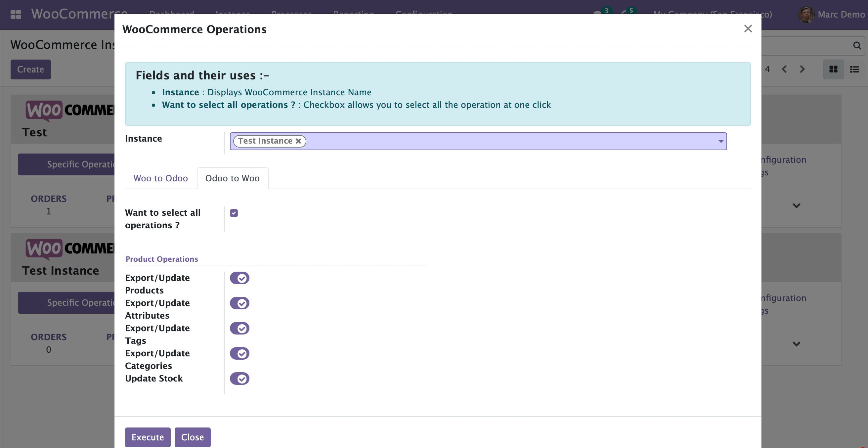Click Marc Demo user avatar
This screenshot has height=448, width=868.
[806, 15]
